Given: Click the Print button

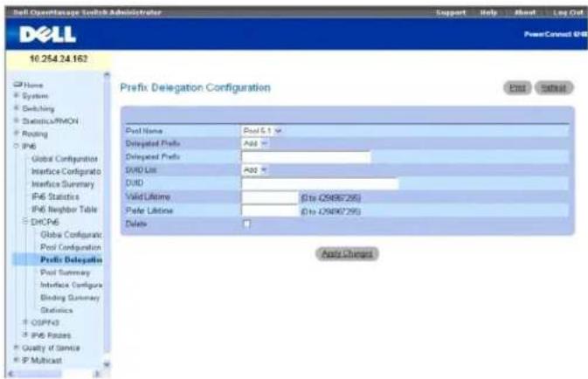Looking at the screenshot, I should [x=517, y=87].
